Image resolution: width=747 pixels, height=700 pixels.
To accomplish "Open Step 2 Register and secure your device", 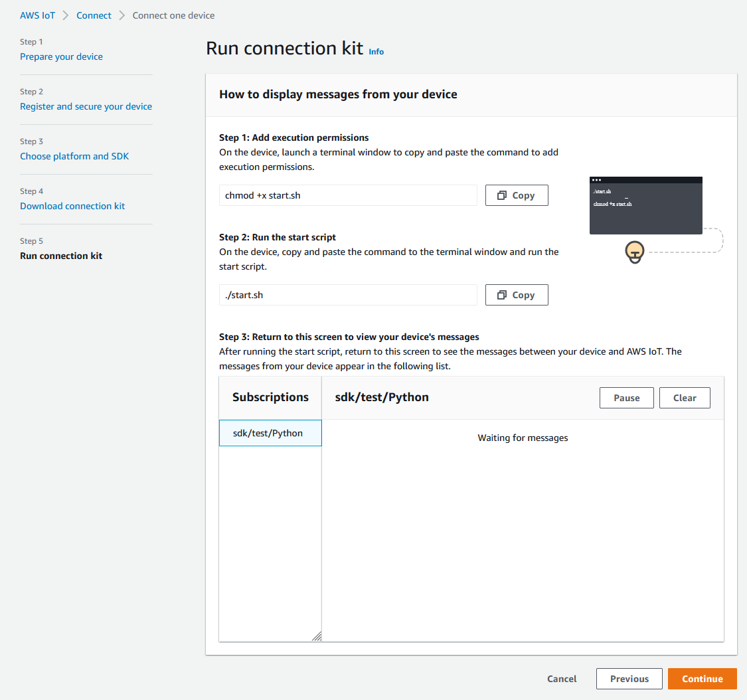I will 86,106.
